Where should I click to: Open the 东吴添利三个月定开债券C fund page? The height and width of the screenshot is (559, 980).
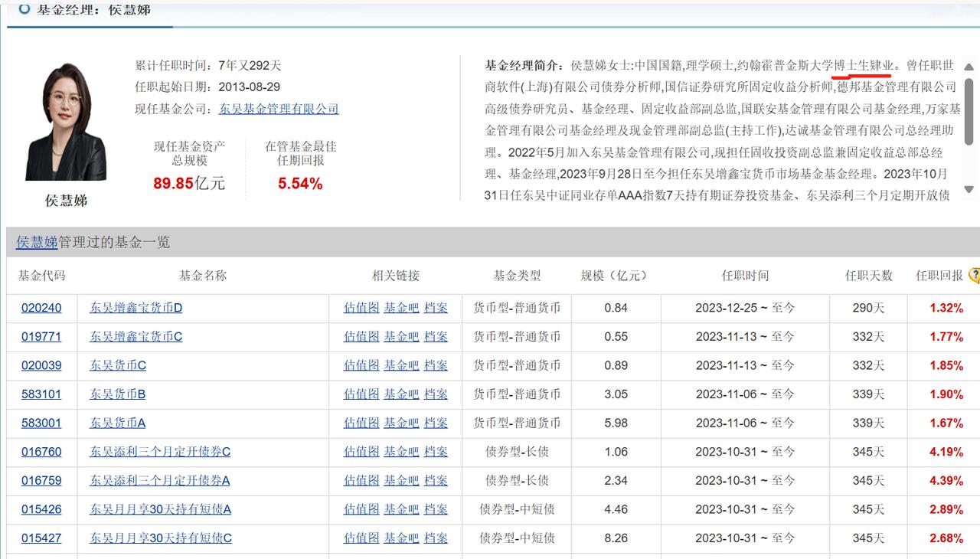point(160,452)
